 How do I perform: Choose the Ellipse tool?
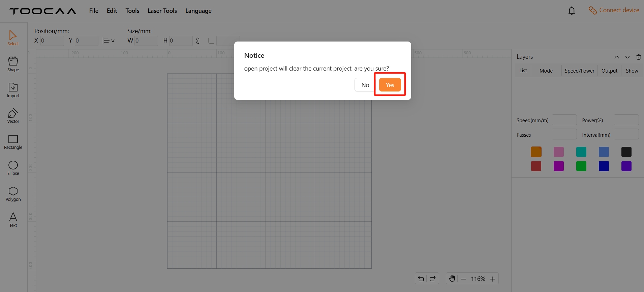pos(13,168)
